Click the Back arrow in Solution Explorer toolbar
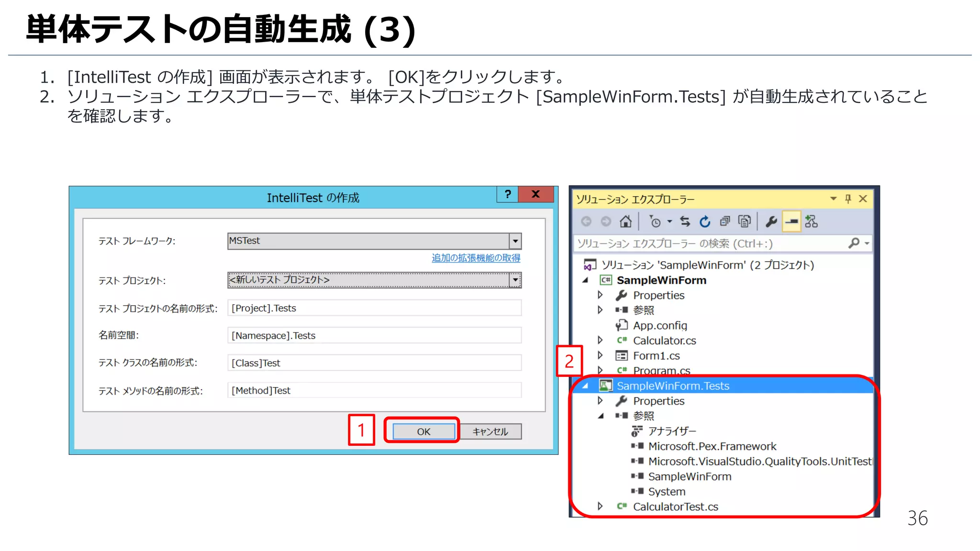This screenshot has height=551, width=980. tap(586, 221)
